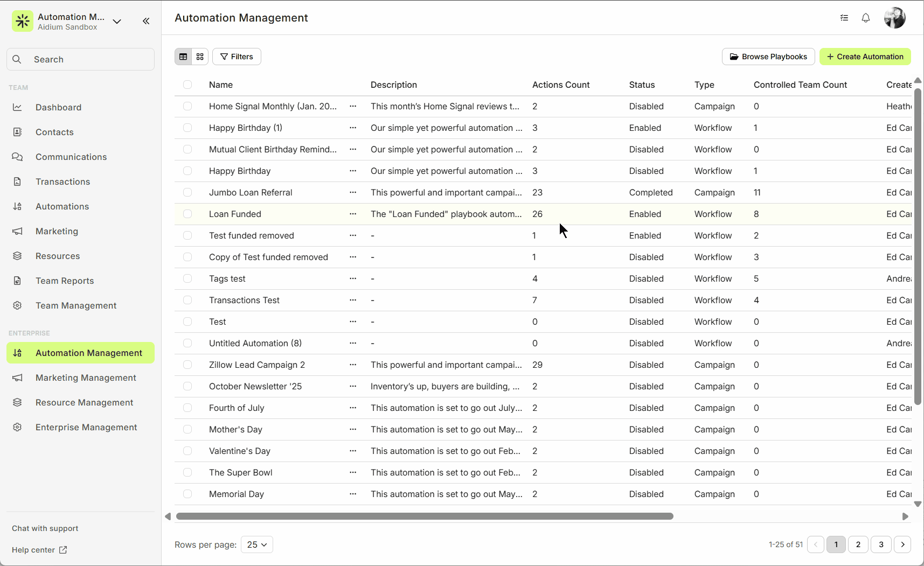924x566 pixels.
Task: Tick the Zillow Lead Campaign 2 checkbox
Action: pos(187,365)
